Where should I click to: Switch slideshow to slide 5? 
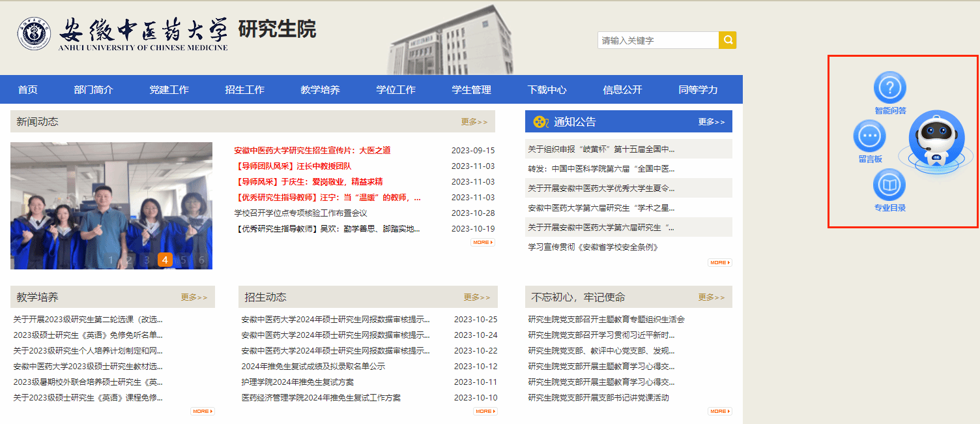184,260
